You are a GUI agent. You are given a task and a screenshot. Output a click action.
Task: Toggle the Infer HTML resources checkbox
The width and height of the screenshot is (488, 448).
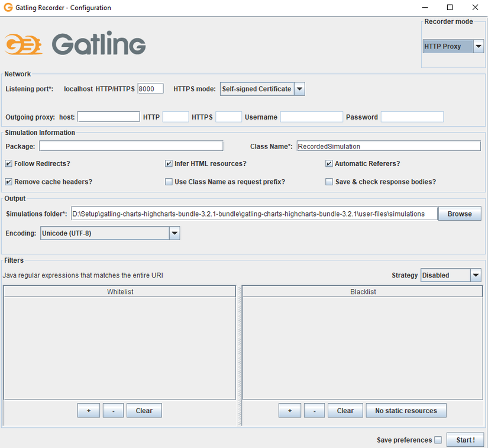(x=169, y=163)
